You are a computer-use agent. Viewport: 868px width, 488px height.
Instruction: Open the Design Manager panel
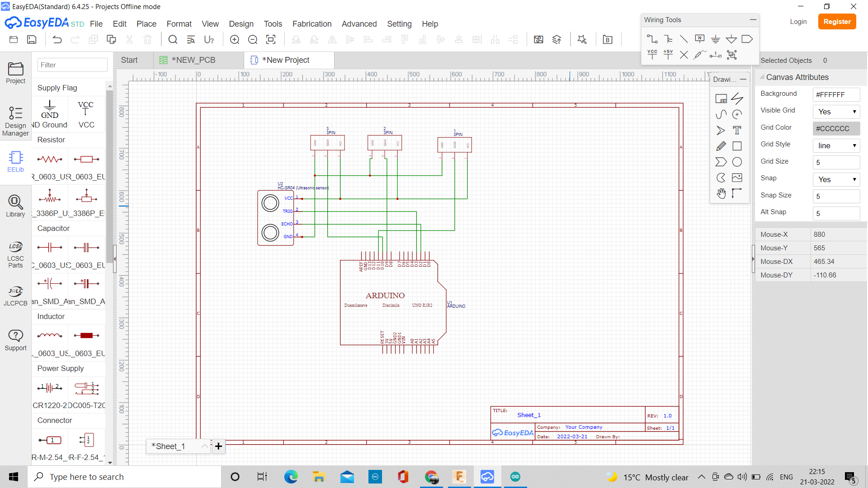point(15,120)
